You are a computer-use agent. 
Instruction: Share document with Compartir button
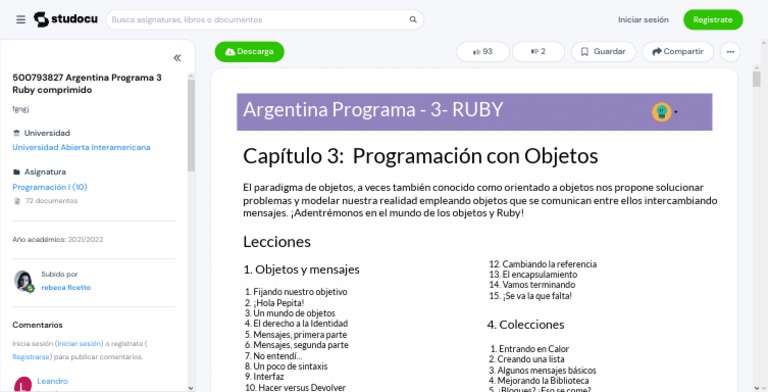[678, 51]
